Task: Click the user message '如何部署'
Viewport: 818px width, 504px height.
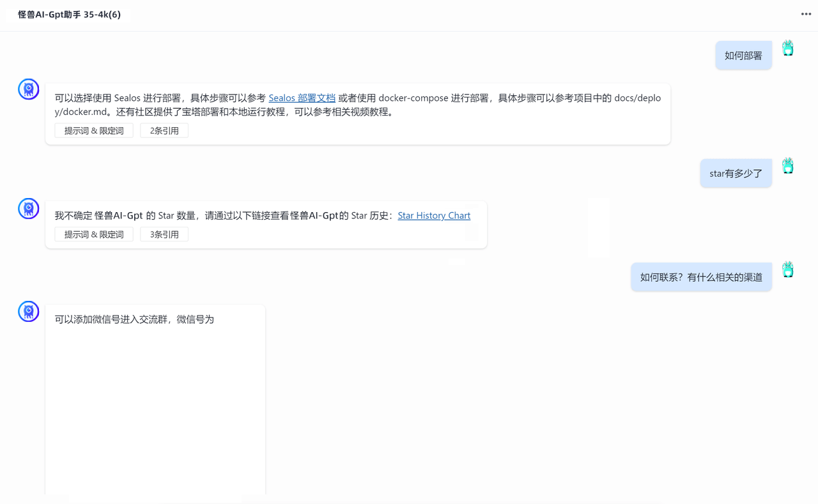Action: [x=743, y=56]
